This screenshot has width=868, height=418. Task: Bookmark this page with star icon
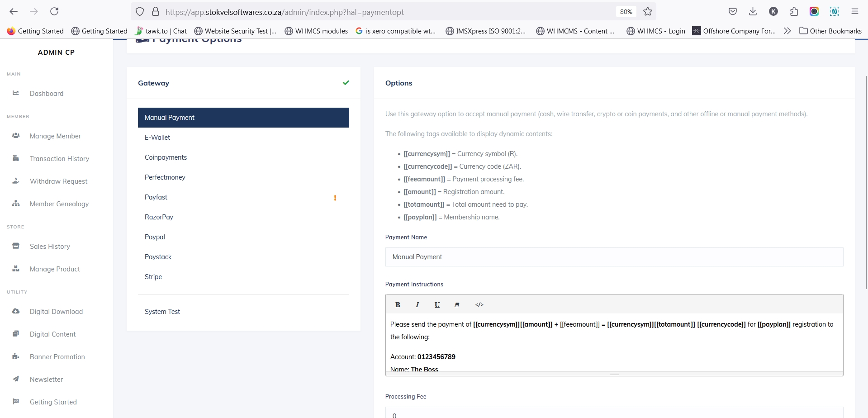pyautogui.click(x=648, y=12)
